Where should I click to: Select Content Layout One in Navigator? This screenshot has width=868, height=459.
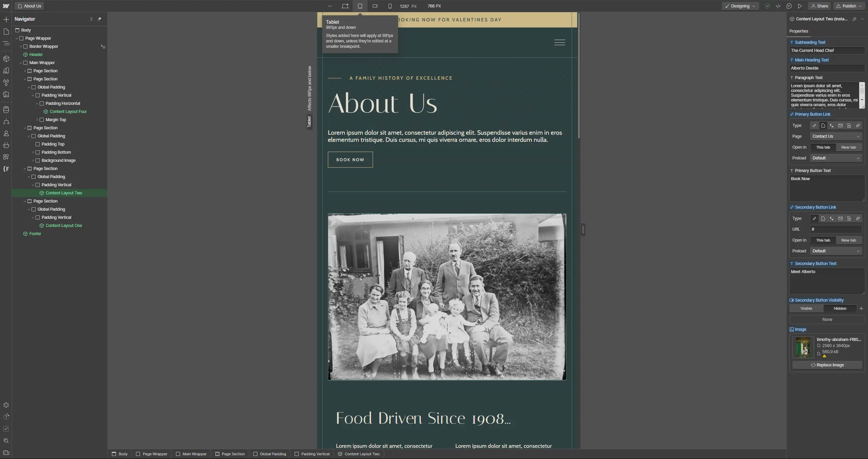coord(64,226)
